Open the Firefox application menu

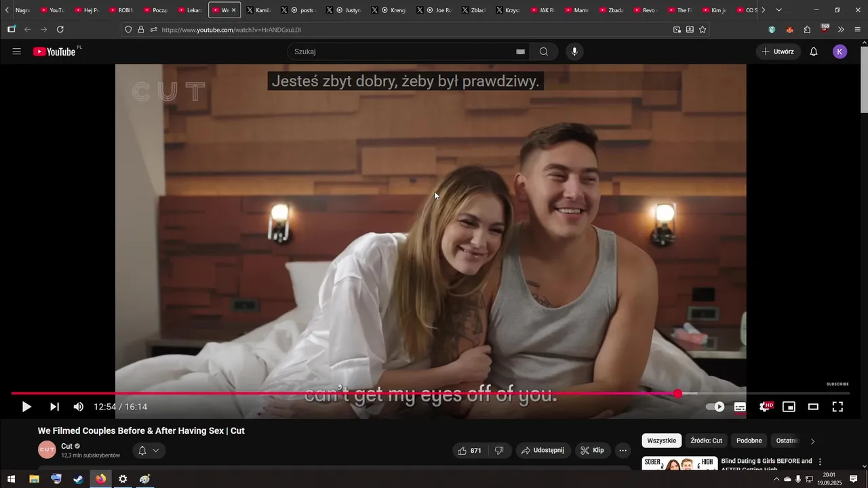coord(858,29)
